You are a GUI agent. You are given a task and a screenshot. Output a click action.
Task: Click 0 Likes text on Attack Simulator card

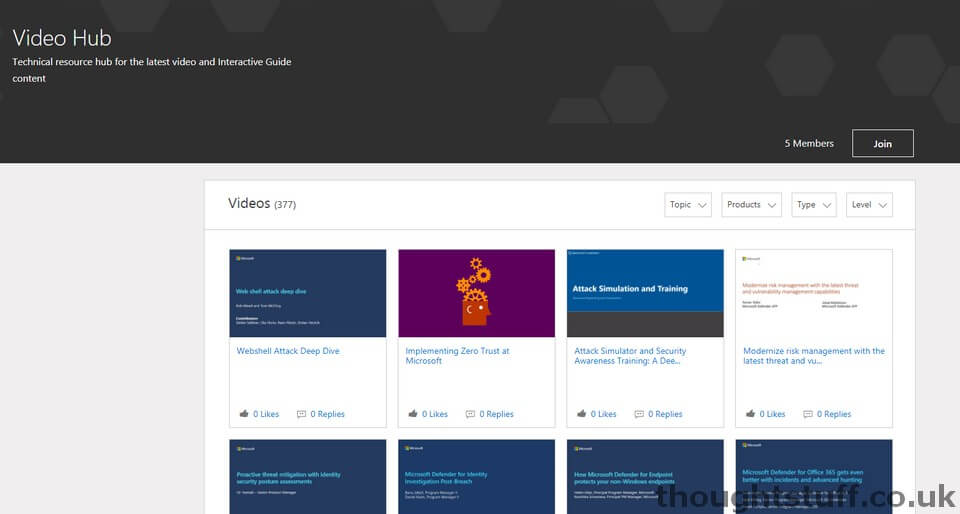[x=604, y=414]
